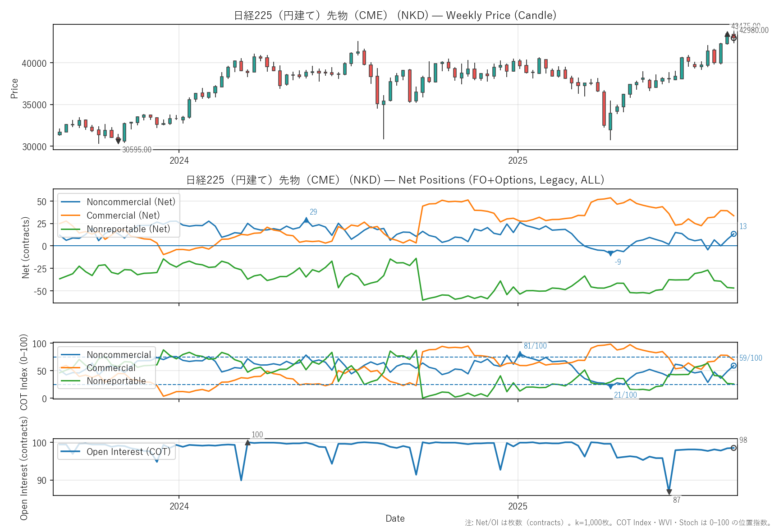Click the 30595.00 price low annotation
The height and width of the screenshot is (532, 779).
coord(137,150)
